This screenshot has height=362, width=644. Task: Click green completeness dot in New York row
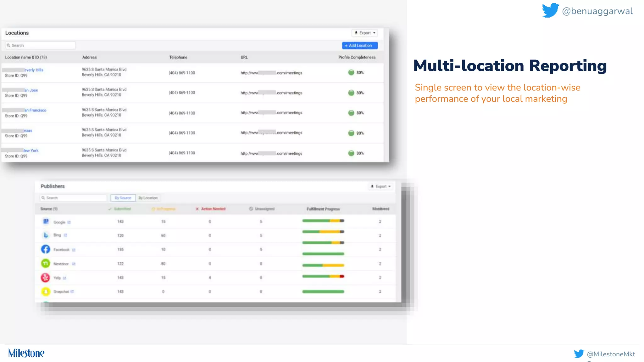351,153
